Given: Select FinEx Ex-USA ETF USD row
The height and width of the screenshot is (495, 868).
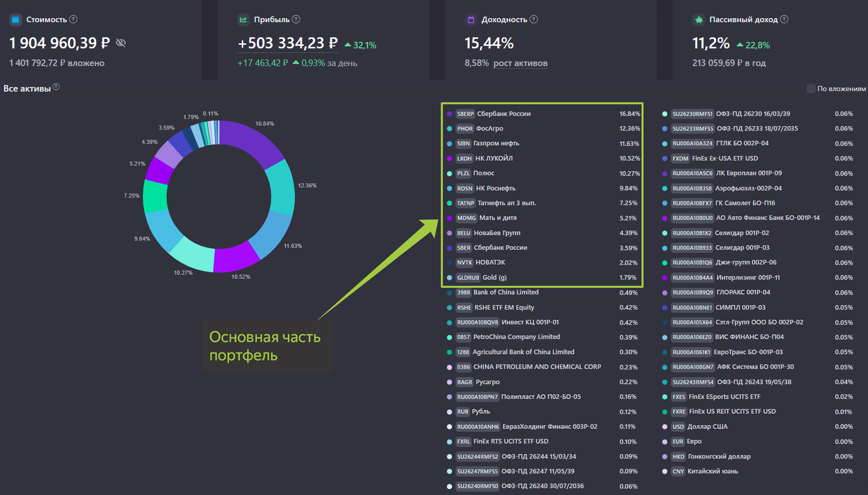Looking at the screenshot, I should [758, 158].
